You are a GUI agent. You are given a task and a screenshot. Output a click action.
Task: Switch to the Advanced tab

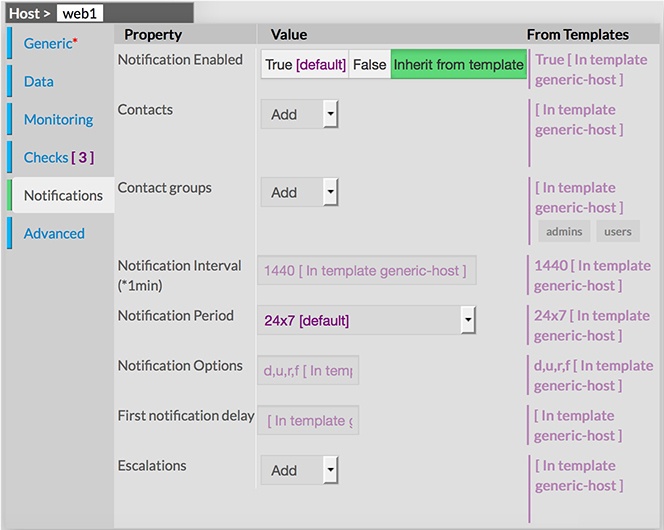point(54,234)
